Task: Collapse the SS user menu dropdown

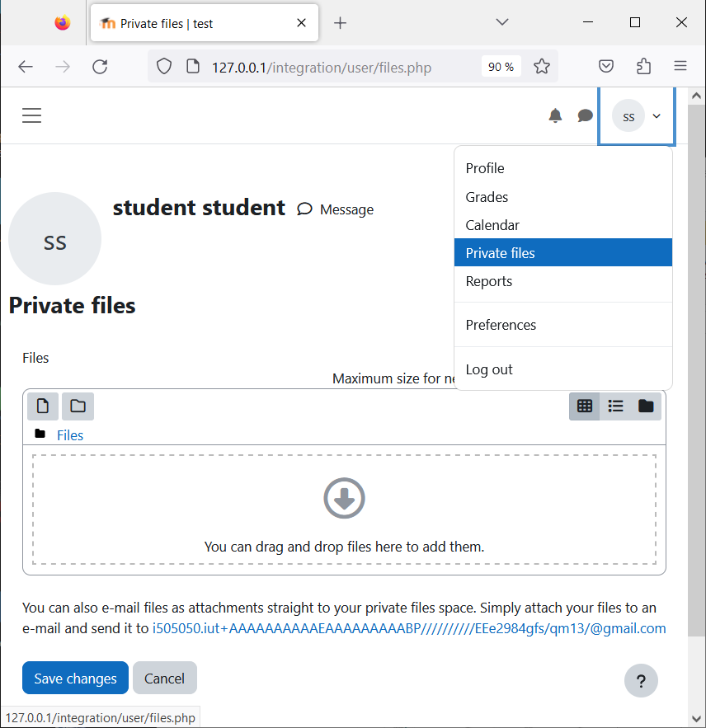Action: [637, 116]
